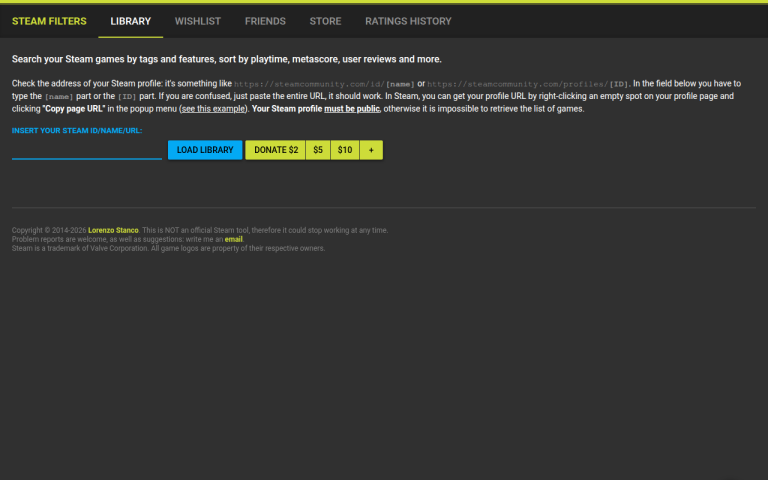Viewport: 768px width, 480px height.
Task: Go to the Friends tab
Action: [x=265, y=21]
